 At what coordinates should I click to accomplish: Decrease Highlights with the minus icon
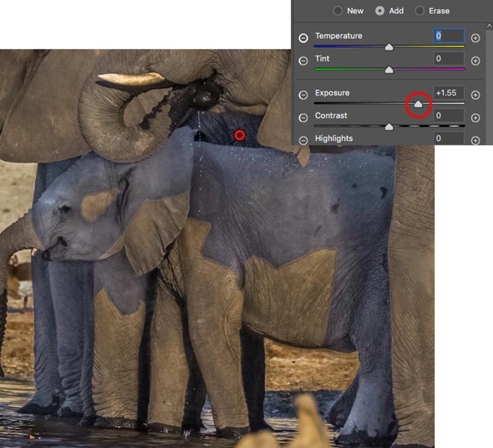pos(303,140)
